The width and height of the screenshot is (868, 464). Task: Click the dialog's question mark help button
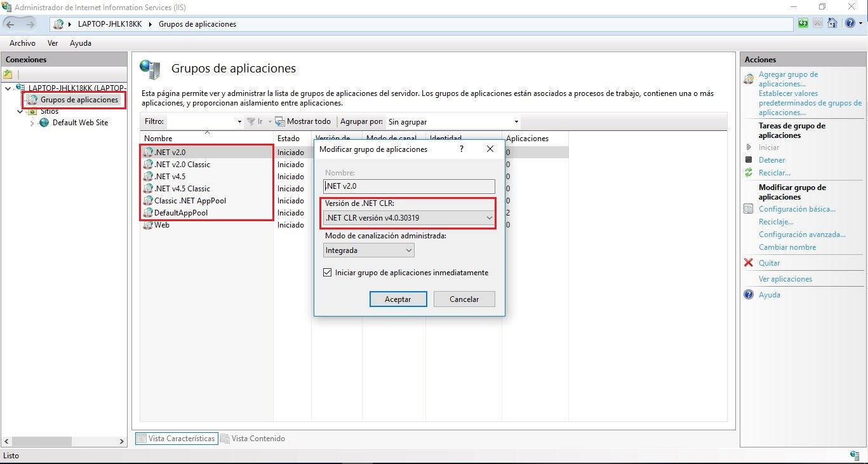click(461, 149)
